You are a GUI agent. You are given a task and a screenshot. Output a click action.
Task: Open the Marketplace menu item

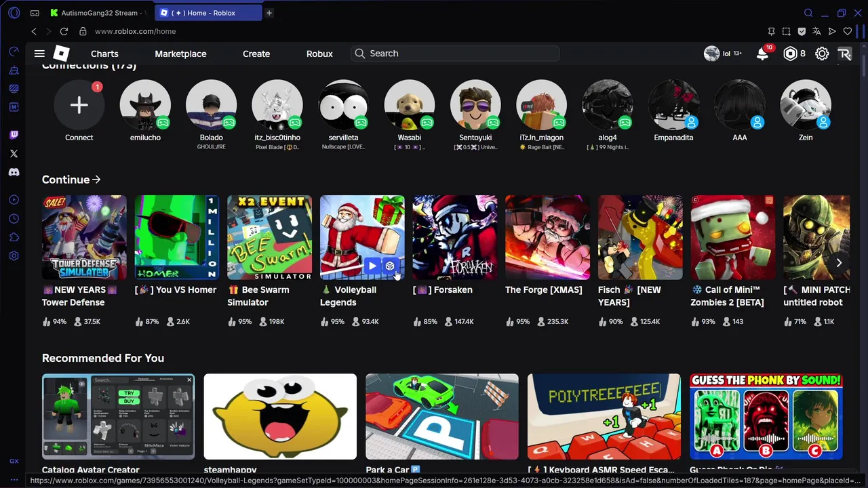(x=180, y=54)
